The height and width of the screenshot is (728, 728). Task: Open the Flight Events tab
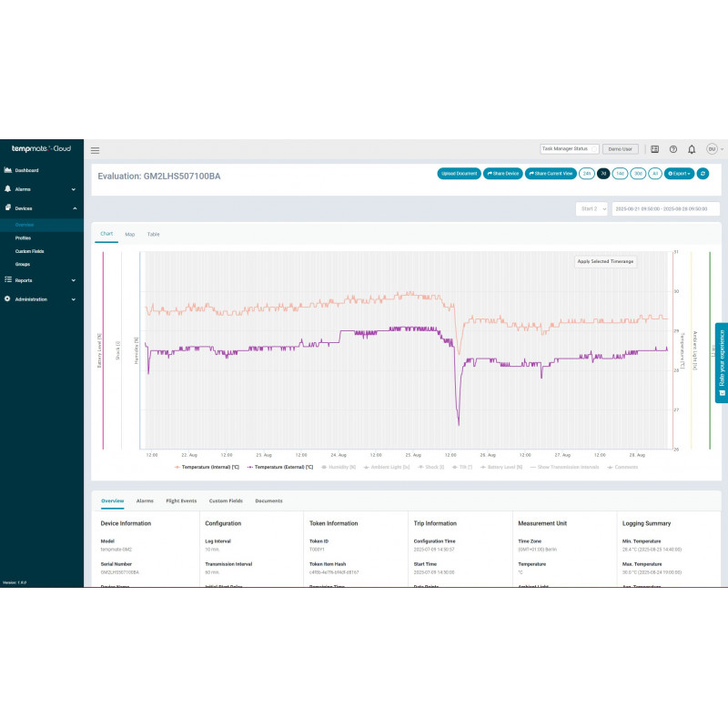coord(181,500)
